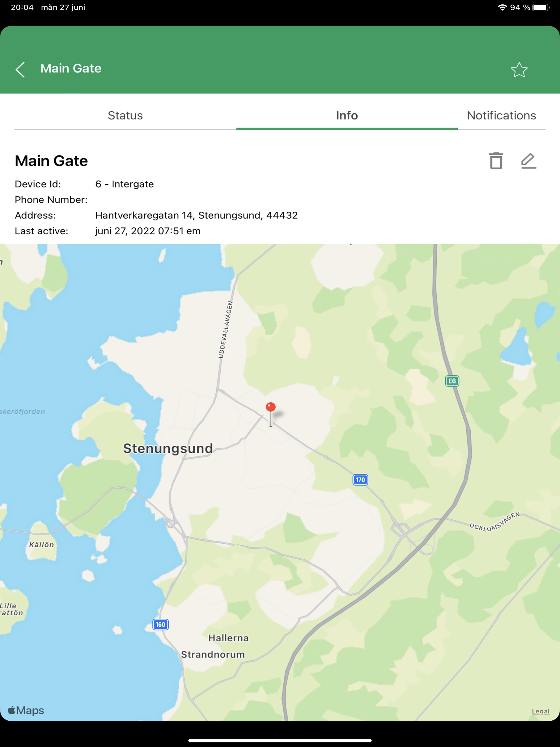Edit Main Gate with pencil icon
Screen dimensions: 560x747
coord(529,161)
